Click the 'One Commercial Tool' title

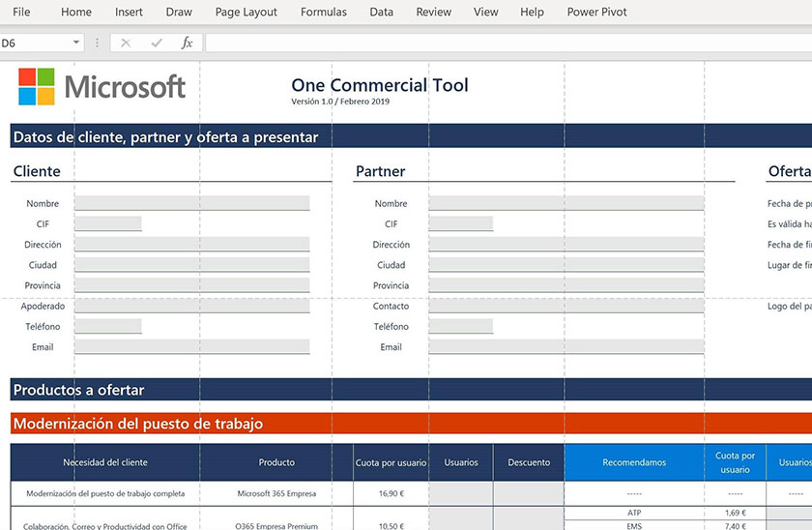[380, 85]
